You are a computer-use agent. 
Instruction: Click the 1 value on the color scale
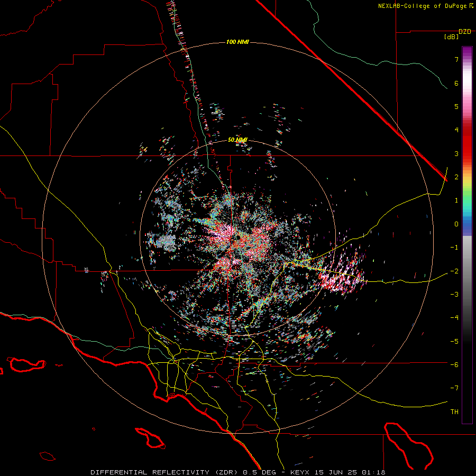click(x=456, y=200)
